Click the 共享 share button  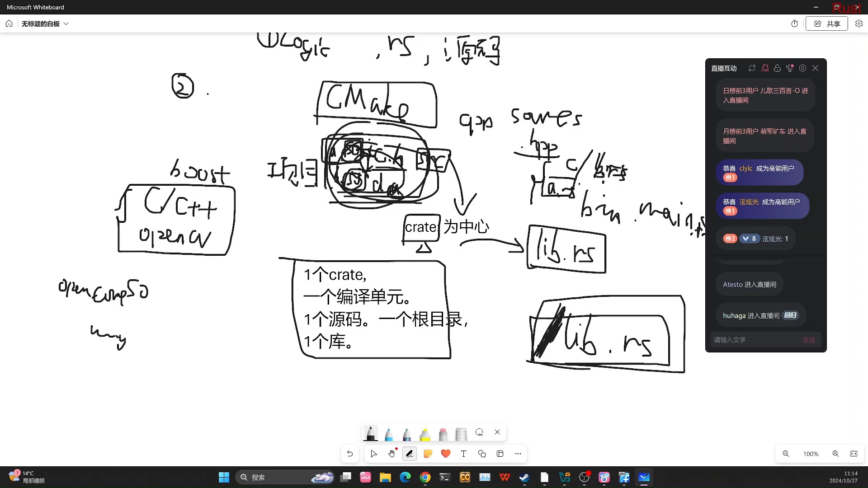pyautogui.click(x=827, y=23)
